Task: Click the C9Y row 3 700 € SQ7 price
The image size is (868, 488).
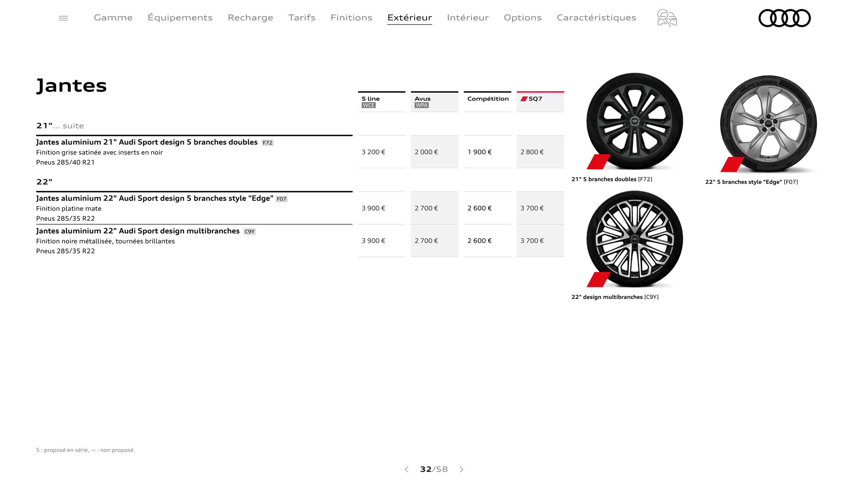Action: point(532,241)
